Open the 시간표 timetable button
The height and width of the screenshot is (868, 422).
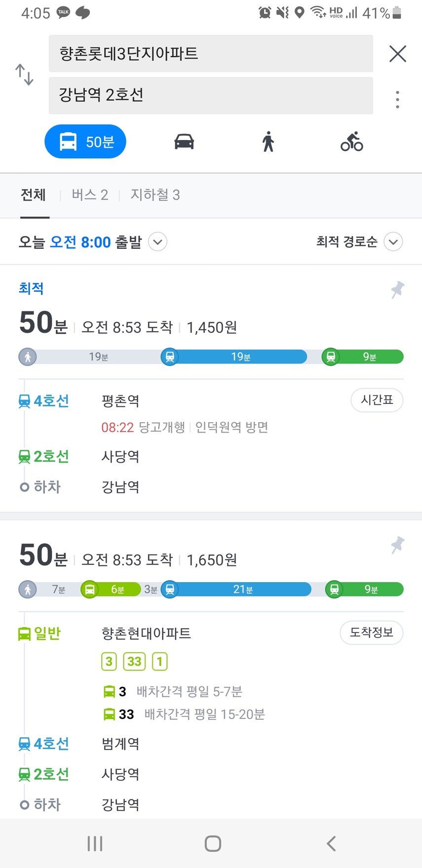pos(377,400)
